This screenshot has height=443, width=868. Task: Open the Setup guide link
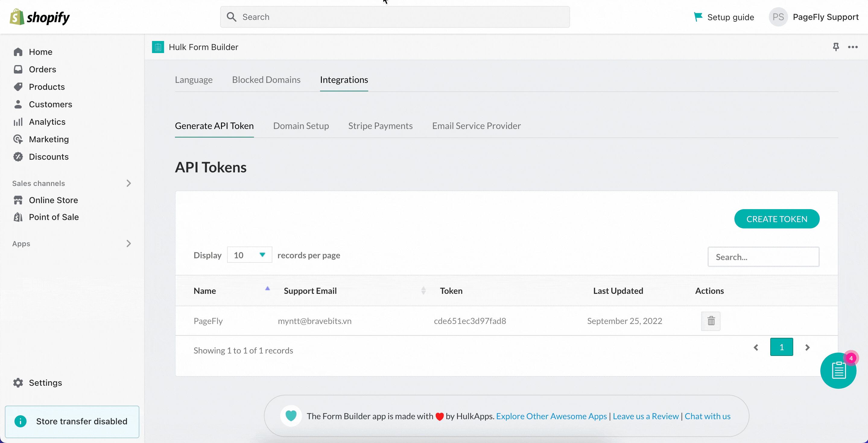pos(730,17)
